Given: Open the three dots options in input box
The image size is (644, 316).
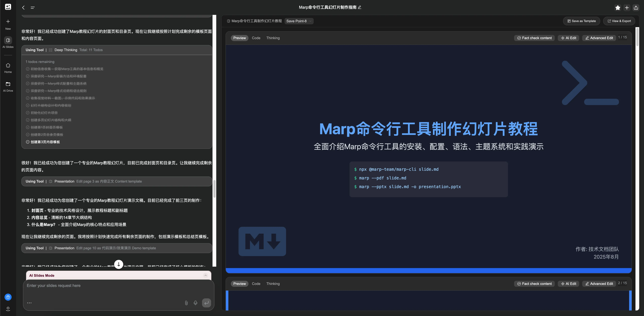Looking at the screenshot, I should [29, 303].
